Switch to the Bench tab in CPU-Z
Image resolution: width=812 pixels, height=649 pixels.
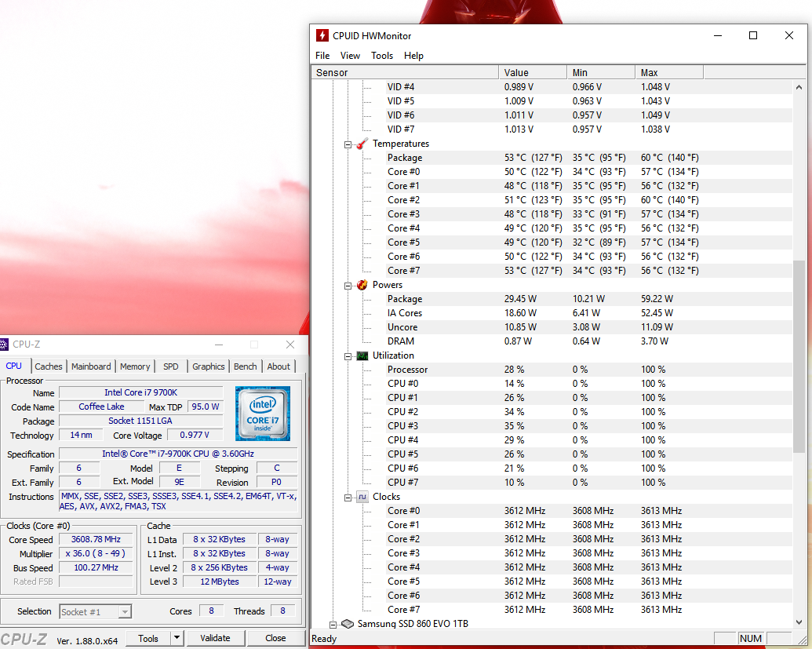(246, 366)
